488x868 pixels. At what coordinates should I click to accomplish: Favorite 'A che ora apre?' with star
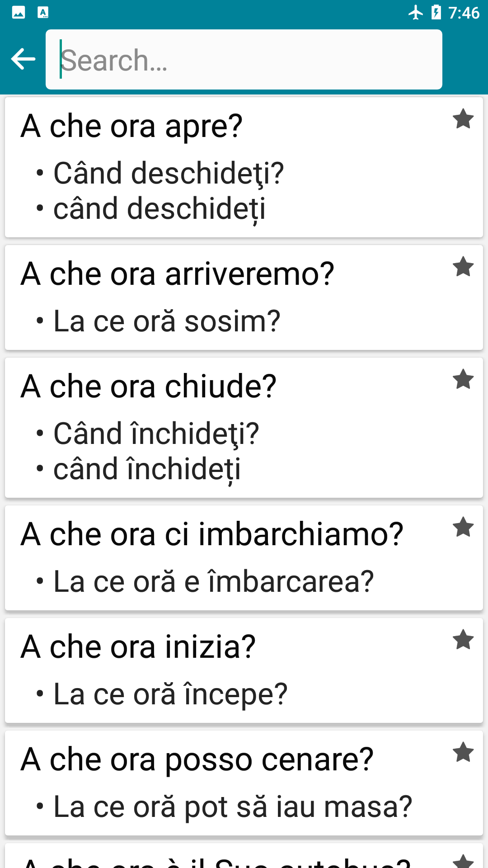[x=463, y=119]
